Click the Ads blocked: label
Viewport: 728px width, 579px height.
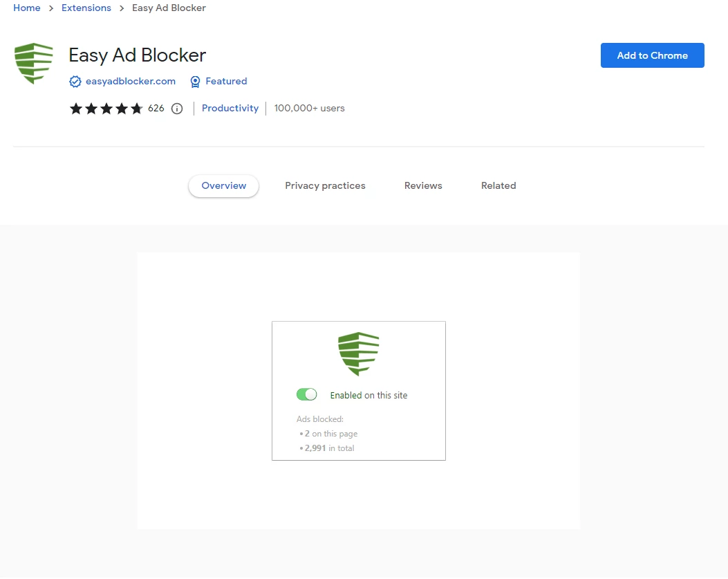(x=320, y=419)
